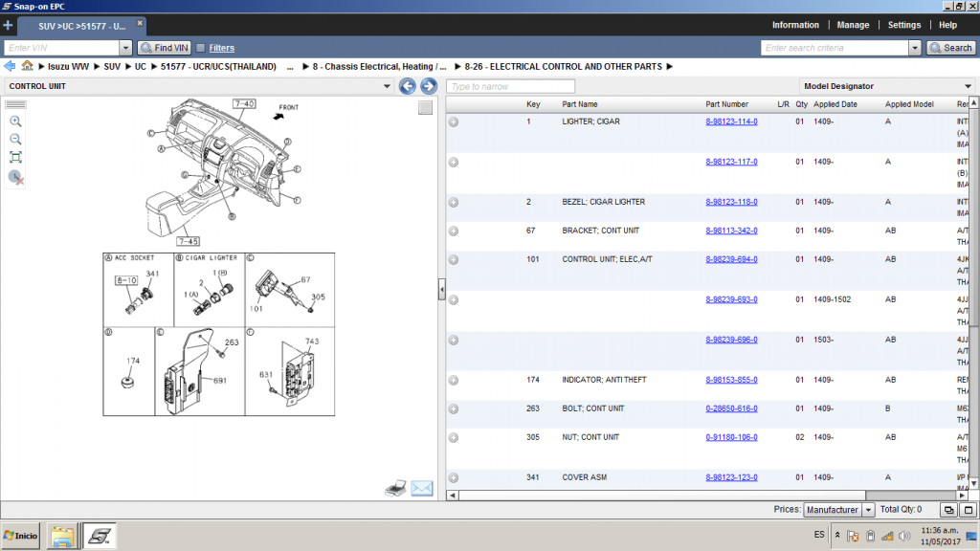Open the Information menu
Image resolution: width=980 pixels, height=551 pixels.
point(795,25)
